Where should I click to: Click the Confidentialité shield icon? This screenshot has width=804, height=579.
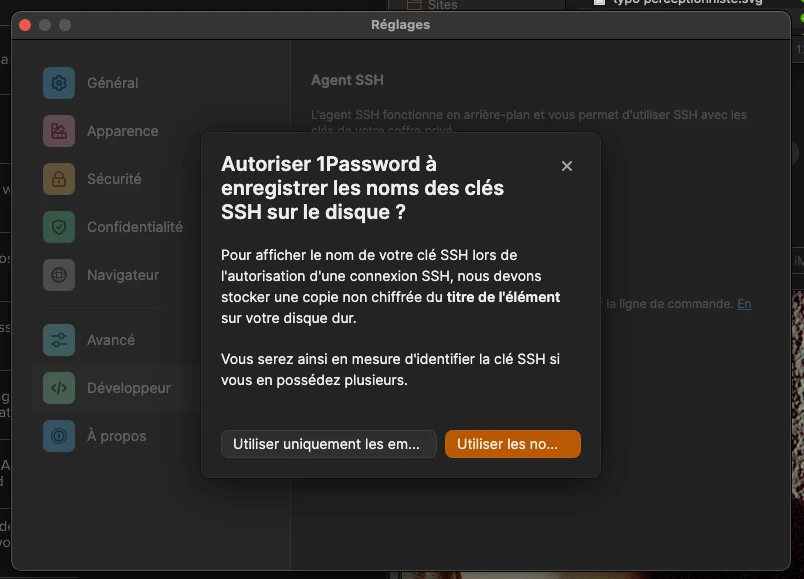59,227
